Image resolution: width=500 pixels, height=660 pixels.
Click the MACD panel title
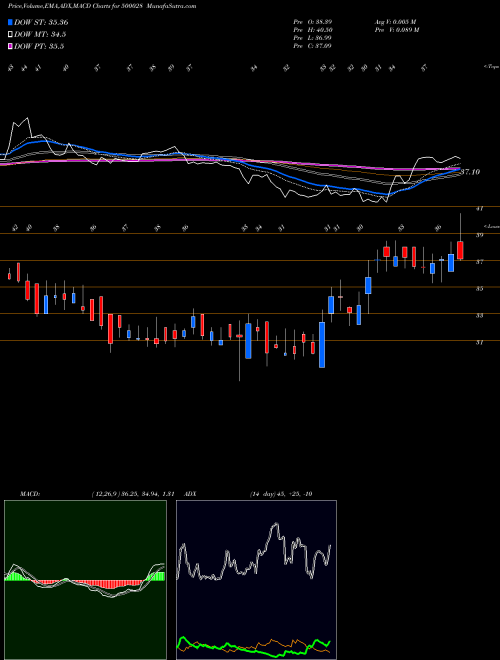(x=29, y=494)
